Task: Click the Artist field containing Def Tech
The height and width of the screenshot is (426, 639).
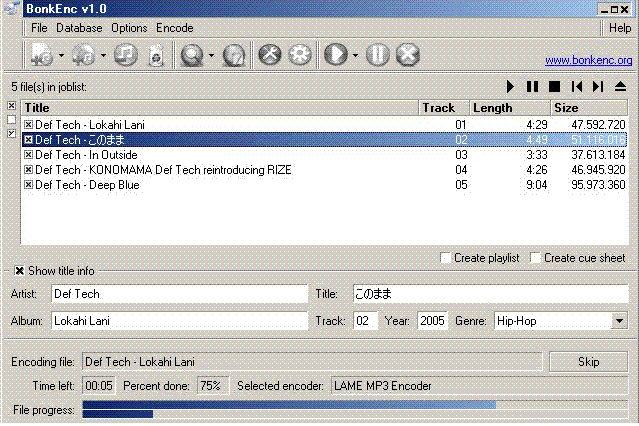Action: 179,294
